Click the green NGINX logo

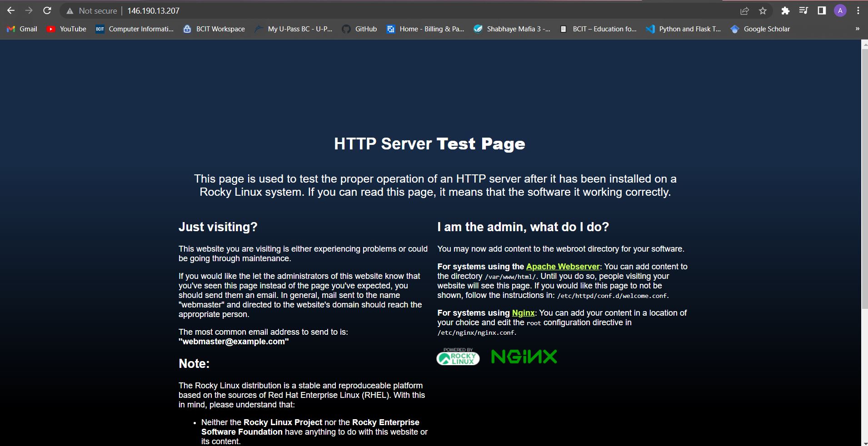(524, 357)
